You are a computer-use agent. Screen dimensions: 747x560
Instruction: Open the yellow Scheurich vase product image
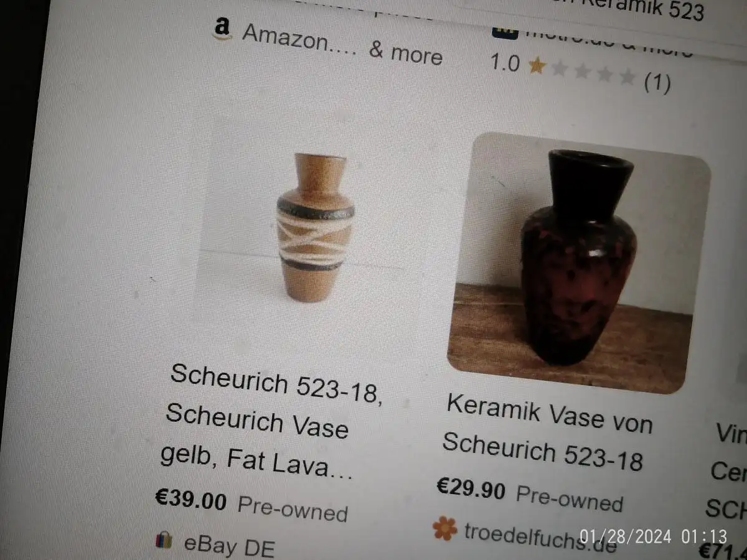pos(314,228)
